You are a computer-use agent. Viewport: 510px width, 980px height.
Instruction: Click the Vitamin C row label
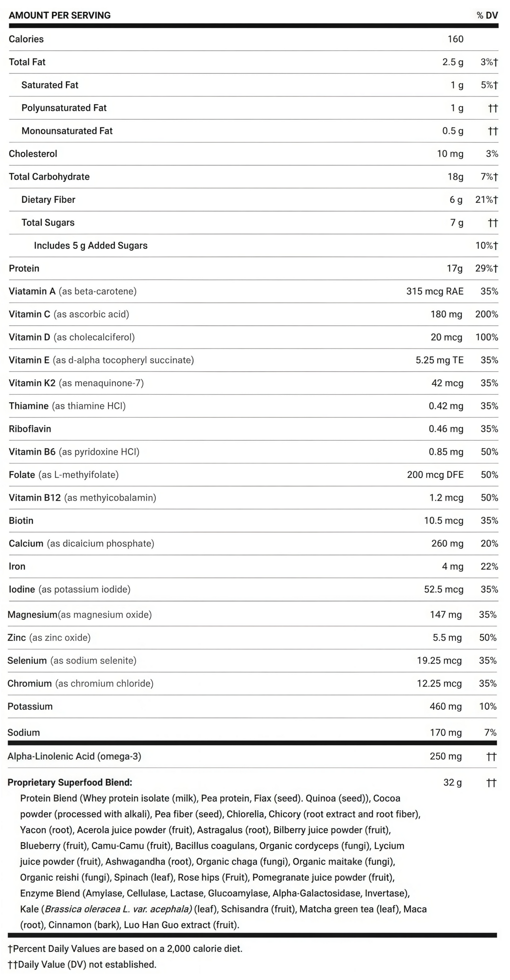tap(30, 314)
